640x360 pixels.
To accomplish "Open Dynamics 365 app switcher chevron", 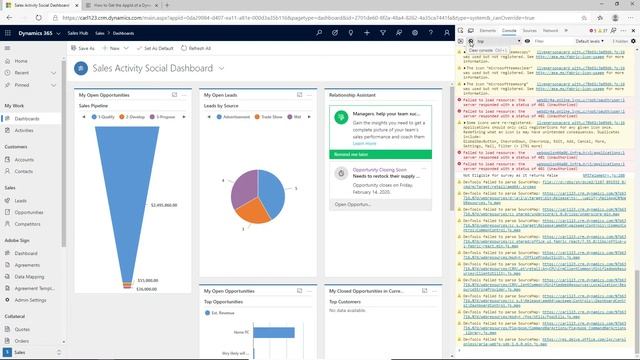I will [58, 33].
